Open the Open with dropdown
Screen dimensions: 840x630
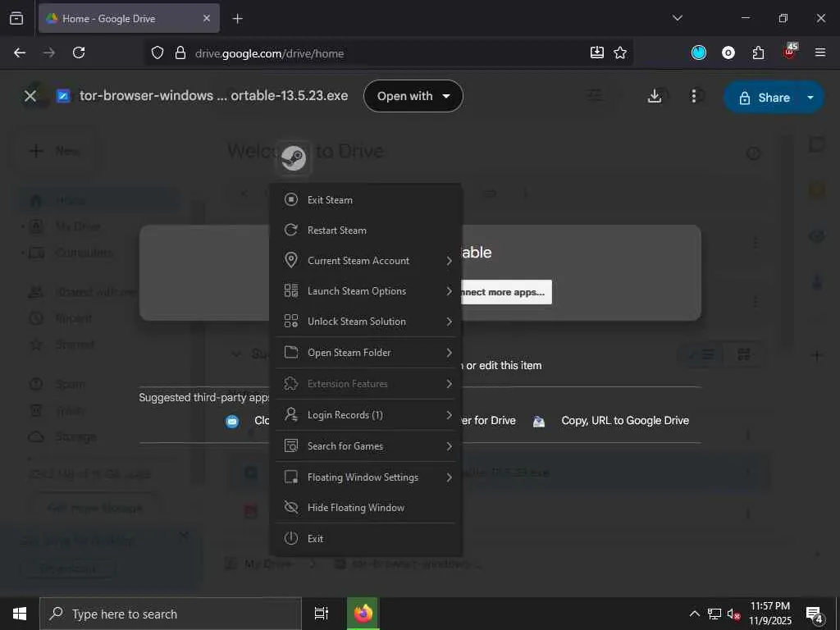(413, 97)
